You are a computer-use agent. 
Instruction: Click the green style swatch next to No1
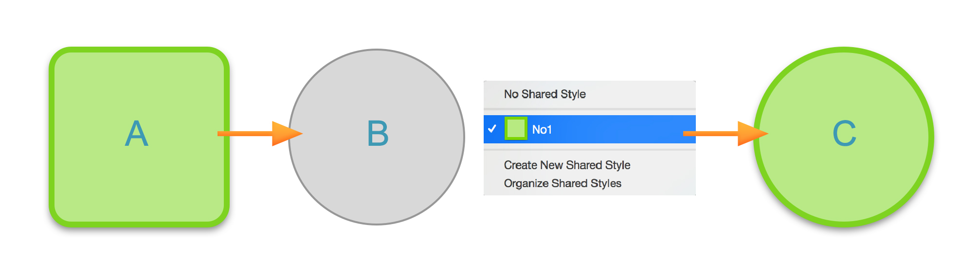pyautogui.click(x=516, y=129)
